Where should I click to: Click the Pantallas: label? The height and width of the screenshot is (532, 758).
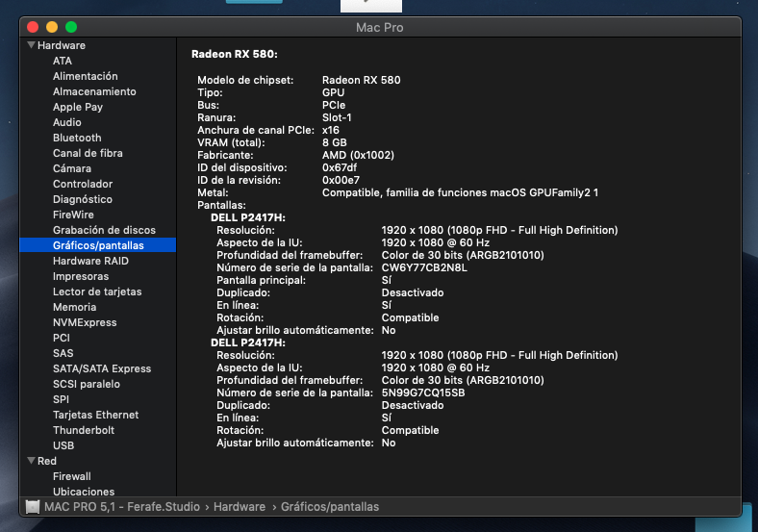(x=221, y=205)
